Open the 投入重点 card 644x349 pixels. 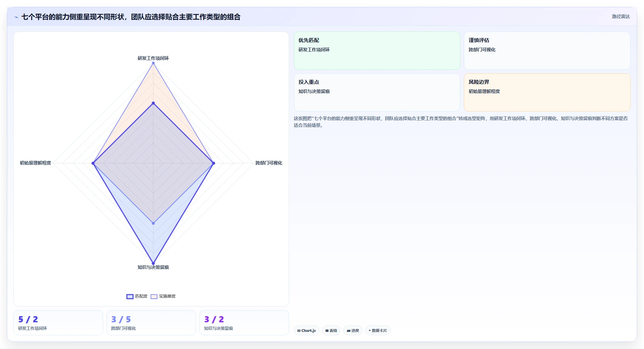(x=377, y=92)
